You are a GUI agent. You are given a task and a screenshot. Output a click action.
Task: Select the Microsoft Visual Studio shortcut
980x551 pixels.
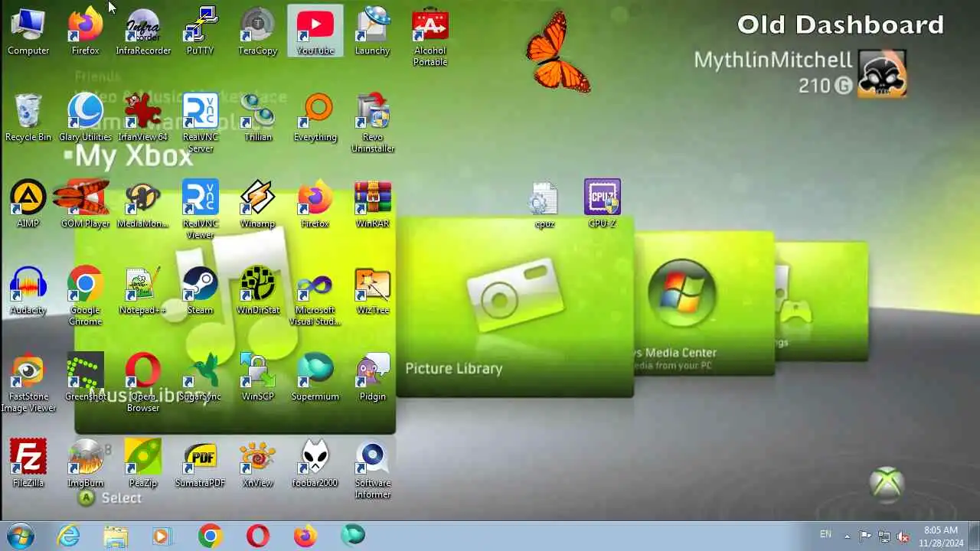[x=315, y=296]
